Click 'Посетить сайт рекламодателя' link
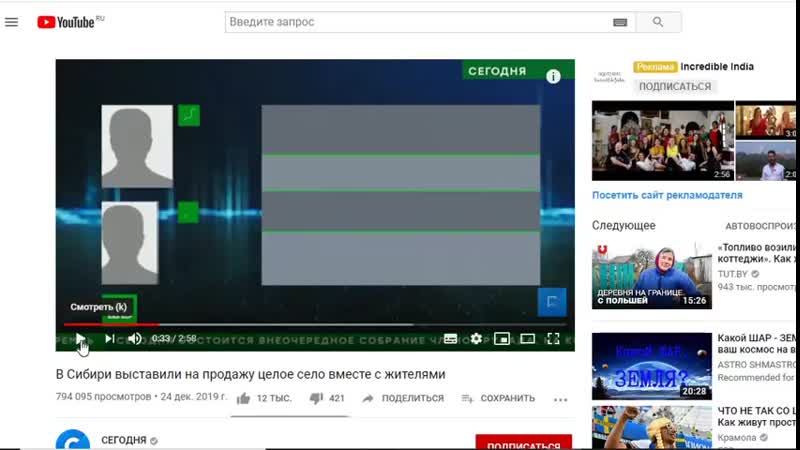 pos(667,195)
